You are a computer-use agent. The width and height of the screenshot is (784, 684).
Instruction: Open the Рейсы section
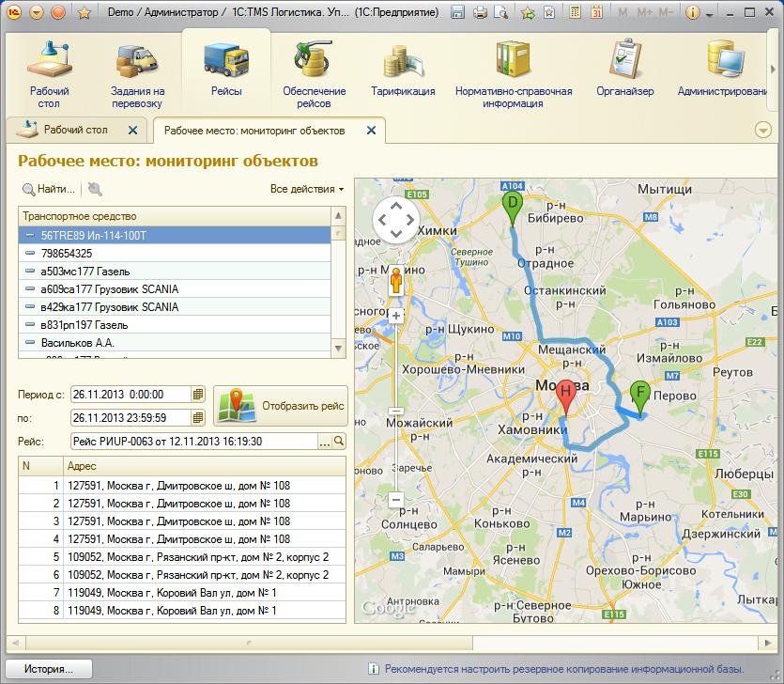coord(225,69)
